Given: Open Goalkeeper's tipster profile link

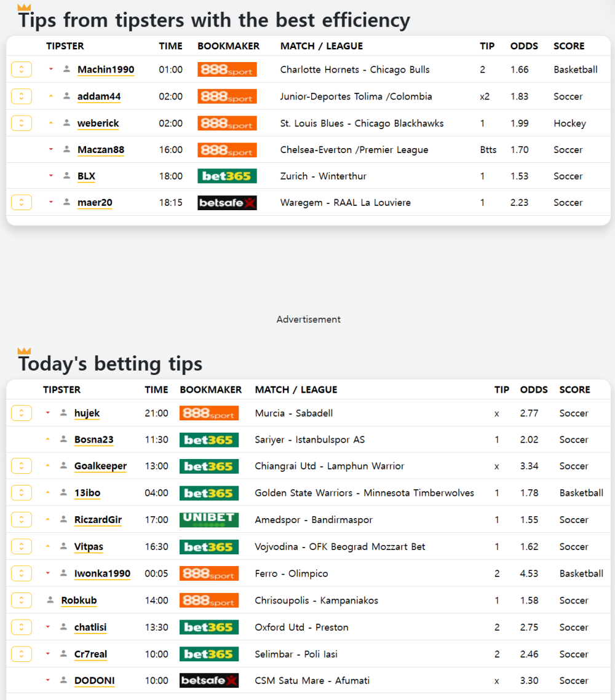Looking at the screenshot, I should (x=100, y=466).
